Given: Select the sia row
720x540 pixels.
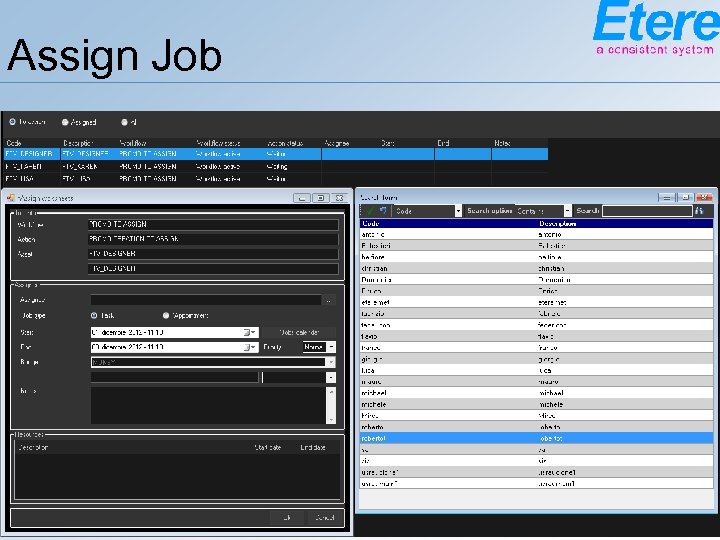Looking at the screenshot, I should click(x=536, y=461).
